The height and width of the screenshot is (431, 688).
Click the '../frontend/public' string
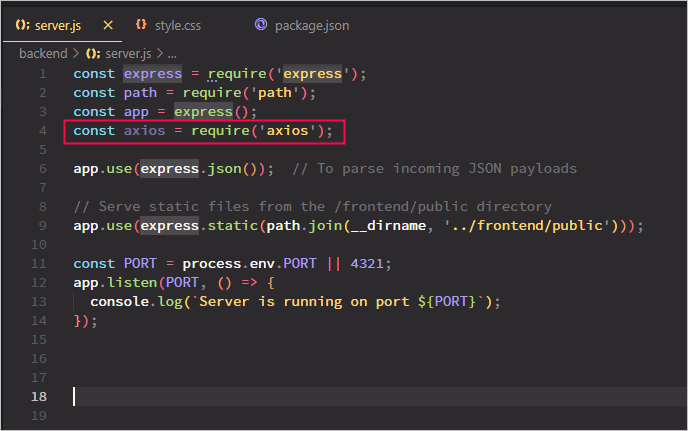pyautogui.click(x=527, y=226)
